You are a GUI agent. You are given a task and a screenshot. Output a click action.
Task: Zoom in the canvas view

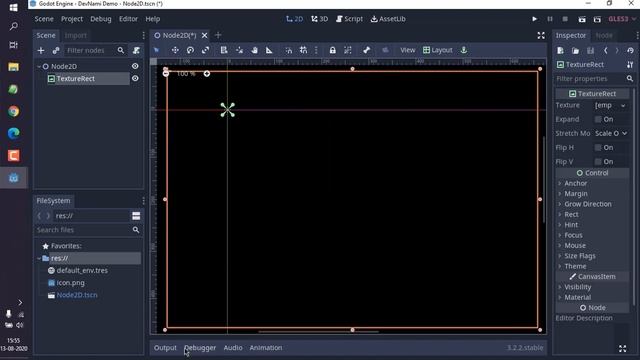(x=207, y=73)
